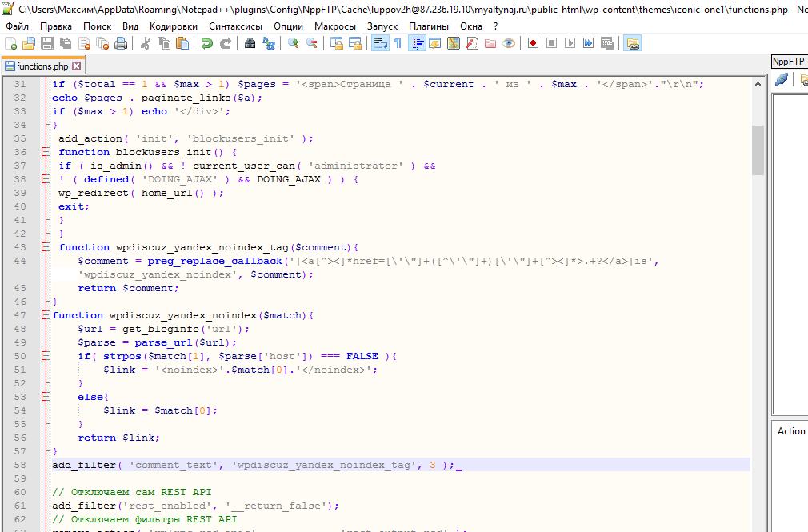Close the functions.php tab
The height and width of the screenshot is (532, 808).
click(x=77, y=66)
